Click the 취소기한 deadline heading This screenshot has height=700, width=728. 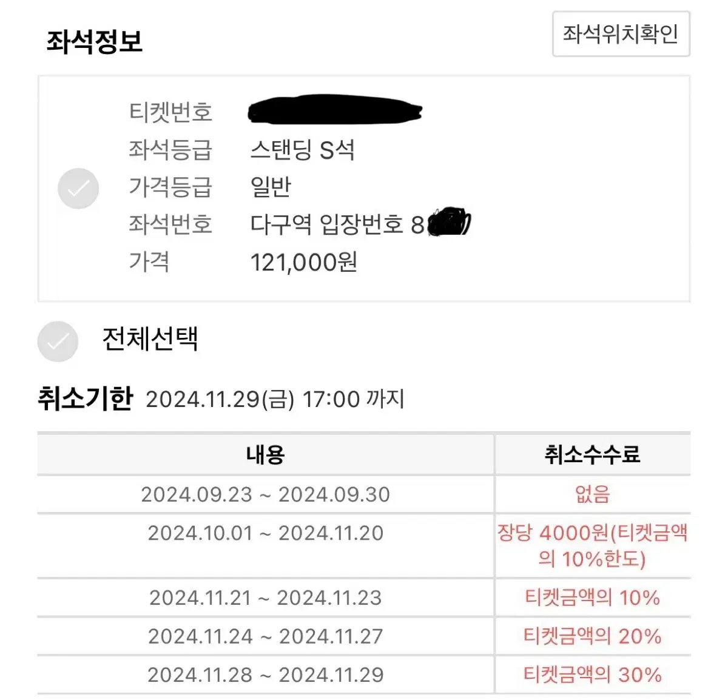point(85,399)
